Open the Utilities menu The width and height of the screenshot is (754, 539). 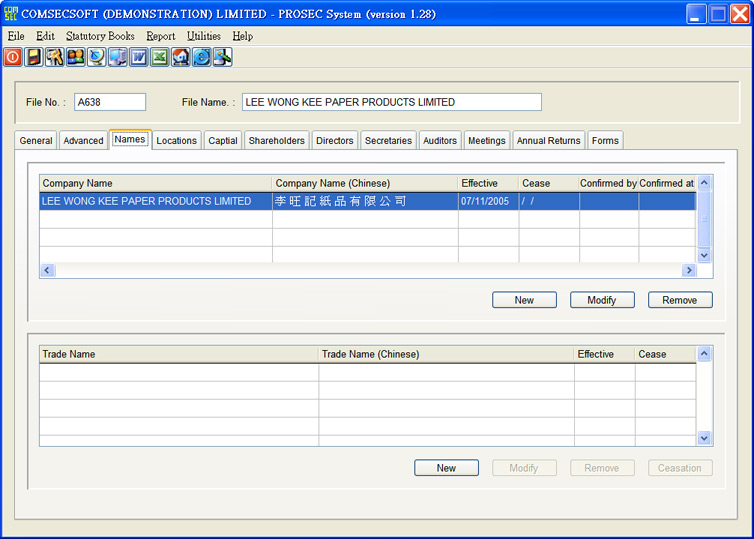click(203, 36)
